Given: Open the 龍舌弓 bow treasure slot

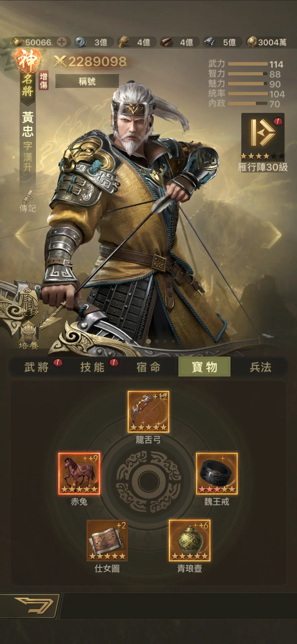Looking at the screenshot, I should point(148,412).
